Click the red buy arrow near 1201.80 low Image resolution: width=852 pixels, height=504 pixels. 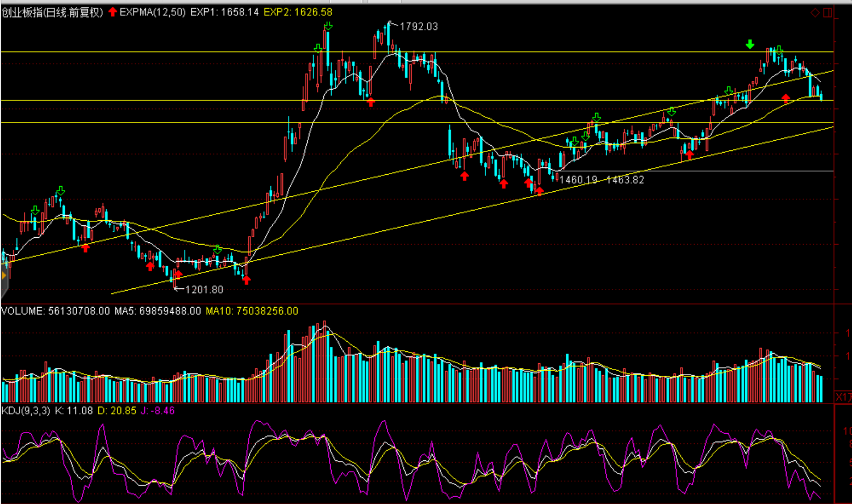[x=178, y=275]
